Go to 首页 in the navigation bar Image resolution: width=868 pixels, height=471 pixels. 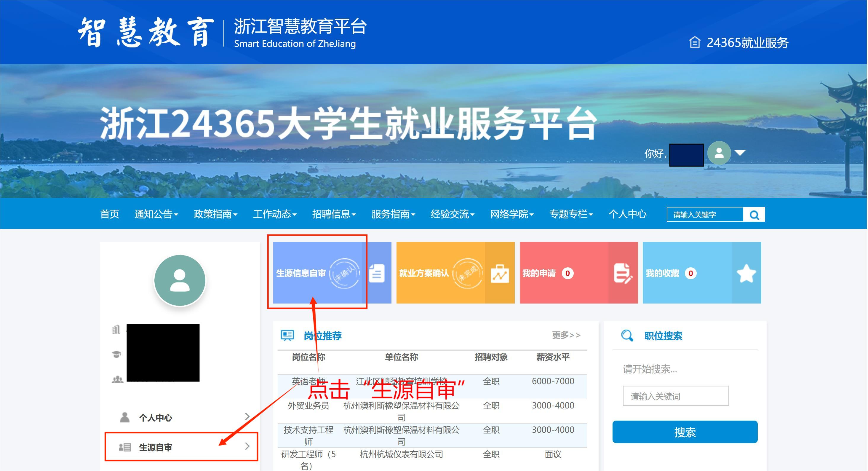point(110,214)
